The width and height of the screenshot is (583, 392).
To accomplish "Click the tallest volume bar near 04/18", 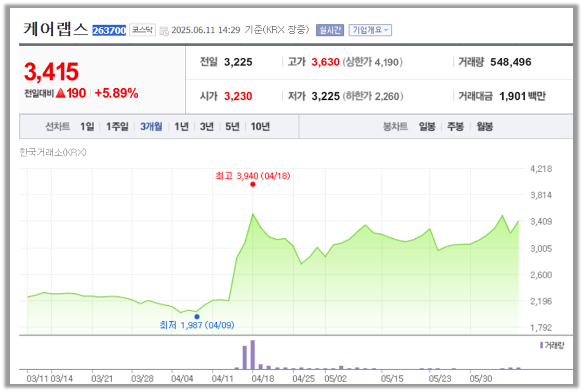I will coord(253,355).
